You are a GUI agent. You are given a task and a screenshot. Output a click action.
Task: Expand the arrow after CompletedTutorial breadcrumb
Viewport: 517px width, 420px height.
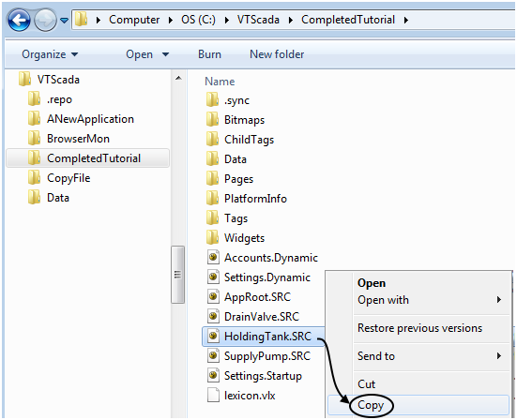pos(406,21)
